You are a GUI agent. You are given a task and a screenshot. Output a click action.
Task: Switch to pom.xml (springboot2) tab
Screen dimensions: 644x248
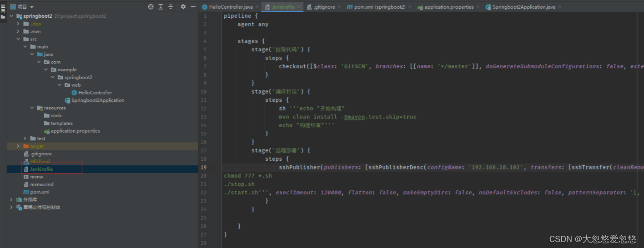379,7
